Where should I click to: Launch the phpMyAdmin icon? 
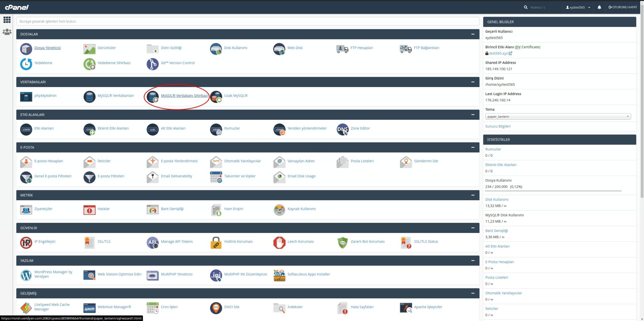pos(26,97)
